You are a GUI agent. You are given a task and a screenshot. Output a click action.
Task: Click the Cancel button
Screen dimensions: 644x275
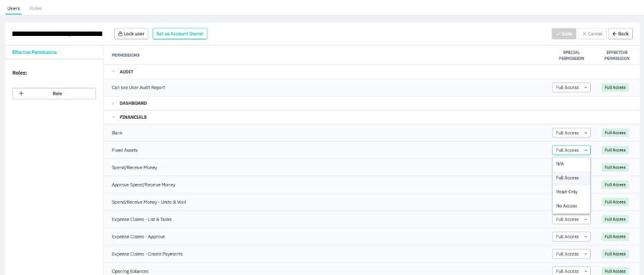592,34
